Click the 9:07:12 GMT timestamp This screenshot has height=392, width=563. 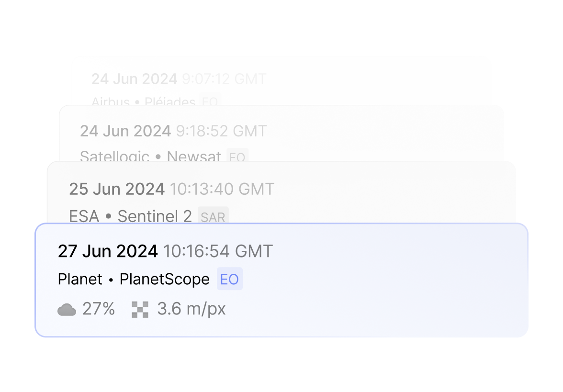coord(224,79)
